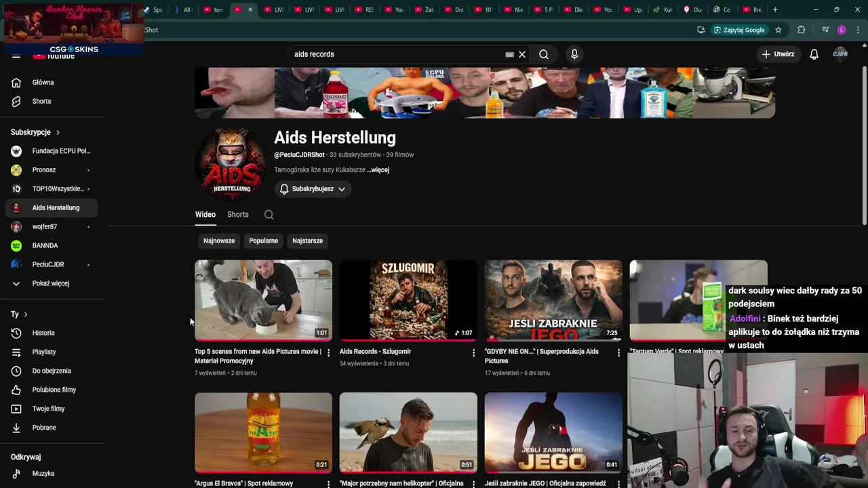
Task: Open Top 5 scenes from new Aids Pictures title
Action: click(258, 357)
